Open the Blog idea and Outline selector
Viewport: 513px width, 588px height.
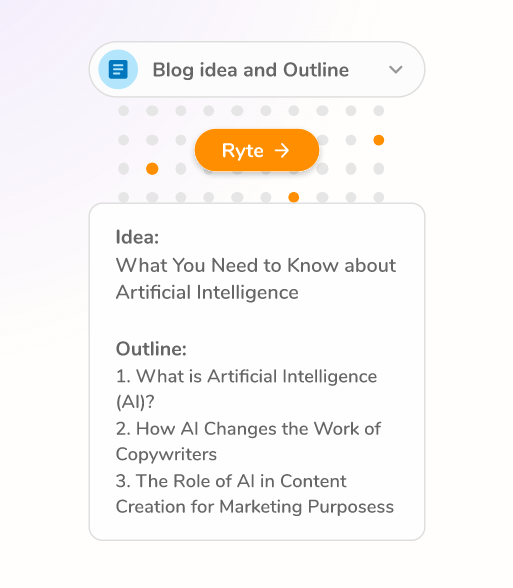click(257, 70)
